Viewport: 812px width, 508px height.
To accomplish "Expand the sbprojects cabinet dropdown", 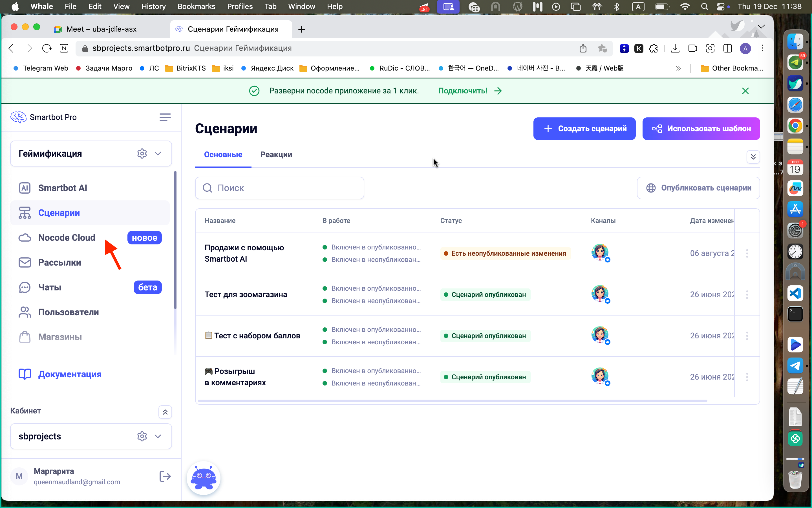I will (158, 436).
